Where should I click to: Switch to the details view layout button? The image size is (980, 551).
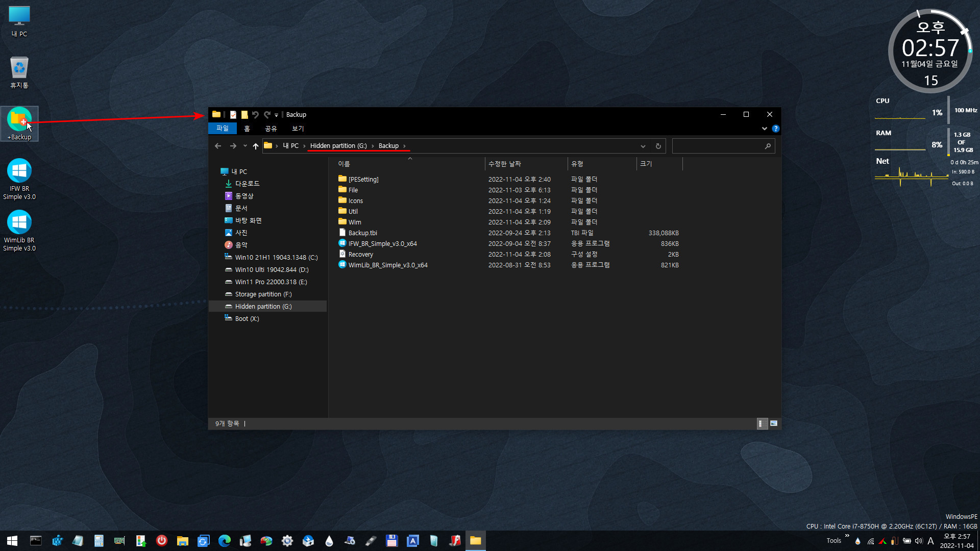(x=762, y=423)
